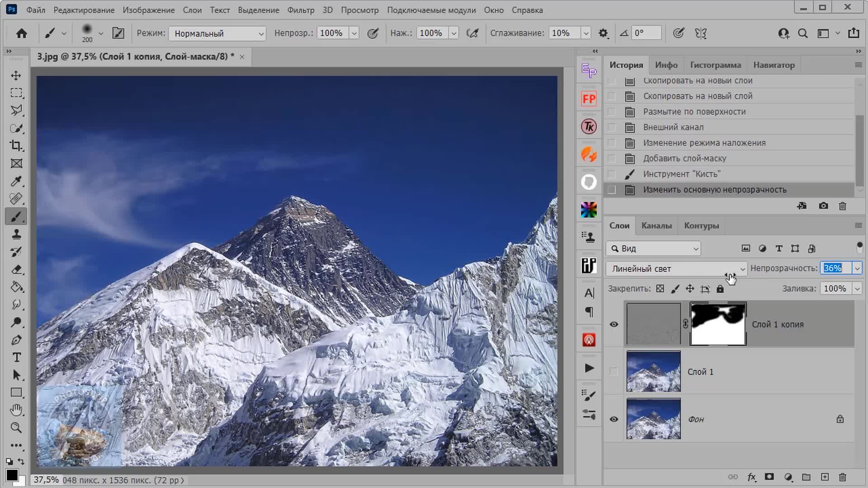Select the Eraser tool
Screen dimensions: 868x488
[16, 269]
